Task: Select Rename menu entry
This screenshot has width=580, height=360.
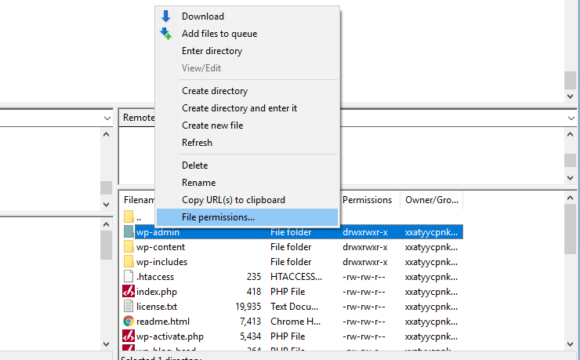Action: (199, 183)
